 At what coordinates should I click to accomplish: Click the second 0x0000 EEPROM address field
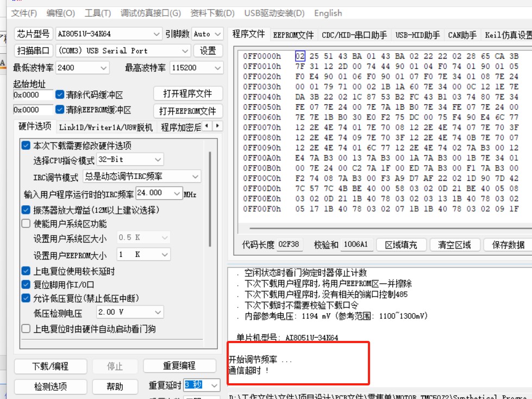pyautogui.click(x=33, y=110)
